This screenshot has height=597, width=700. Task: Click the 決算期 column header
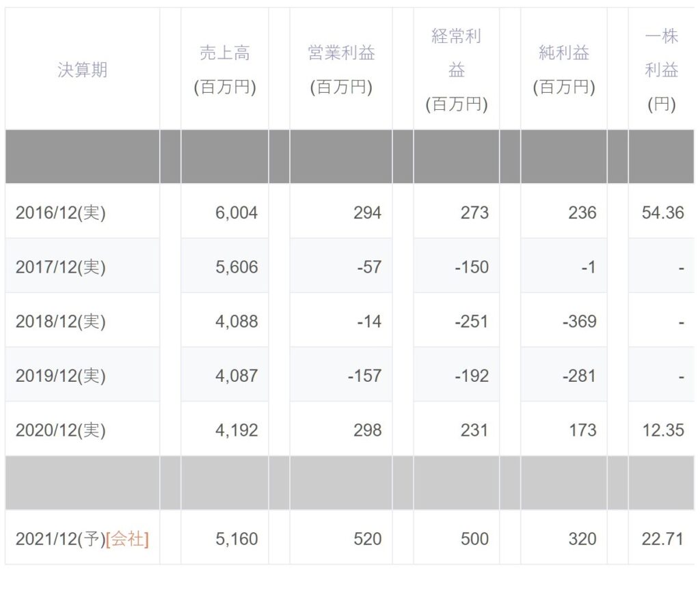tap(82, 70)
